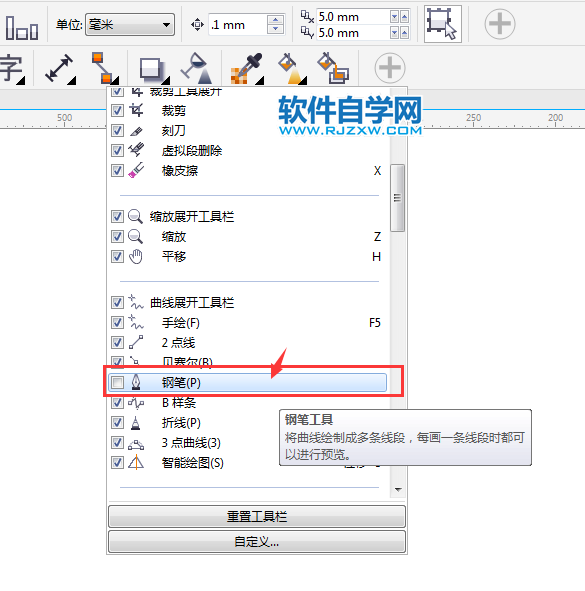Select the drop shadow tool icon
Image resolution: width=585 pixels, height=591 pixels.
154,69
